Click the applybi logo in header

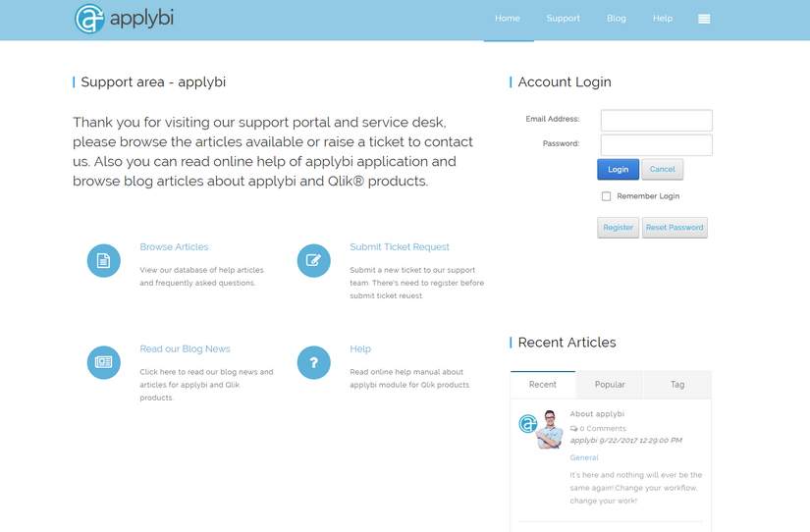[124, 19]
